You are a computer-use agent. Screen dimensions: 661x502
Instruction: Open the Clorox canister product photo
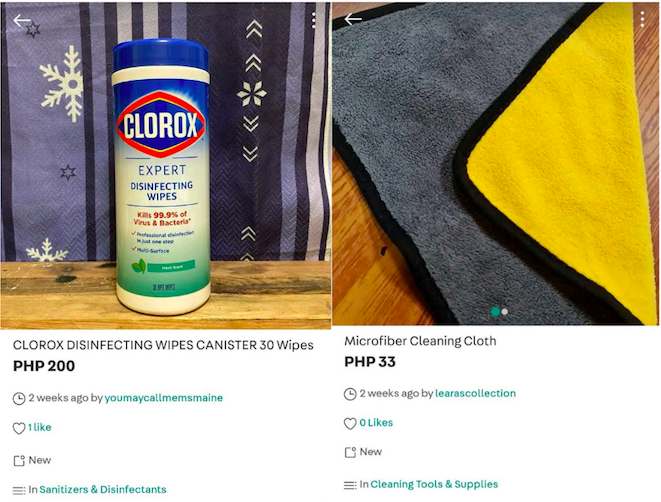(x=161, y=177)
